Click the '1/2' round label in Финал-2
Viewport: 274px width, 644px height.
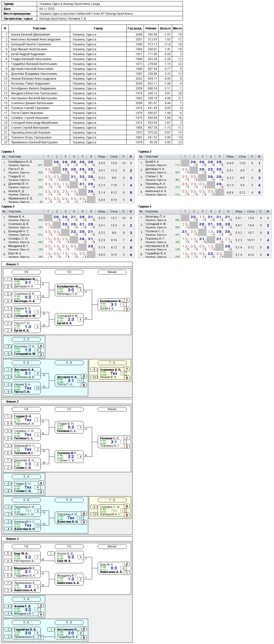coord(69,409)
